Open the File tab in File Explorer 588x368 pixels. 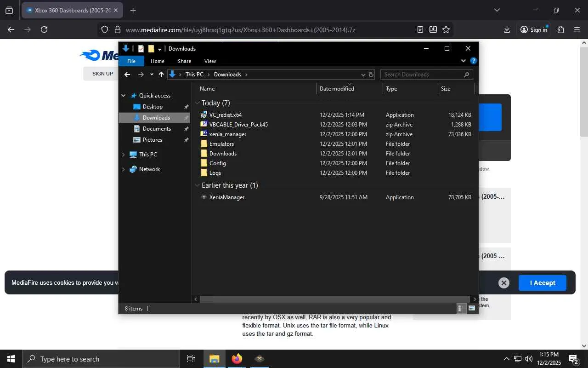(131, 61)
